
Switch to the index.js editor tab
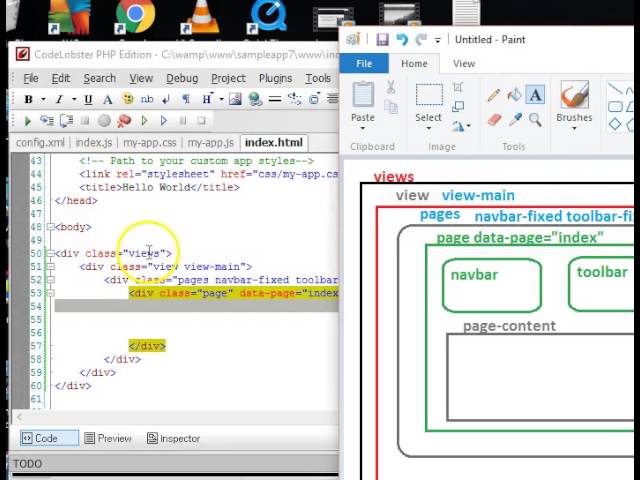93,142
